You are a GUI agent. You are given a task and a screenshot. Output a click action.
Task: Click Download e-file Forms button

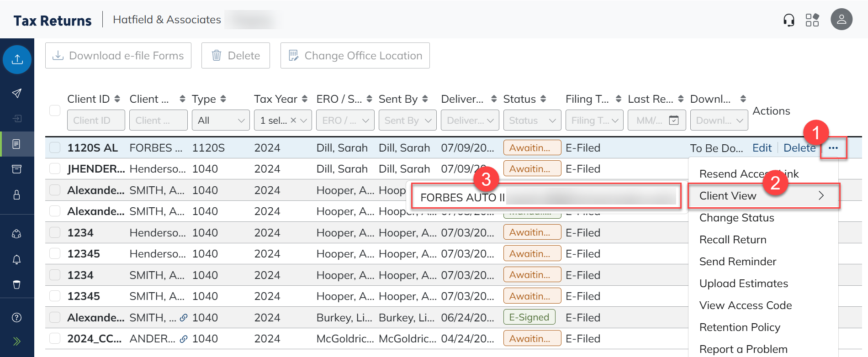tap(118, 56)
